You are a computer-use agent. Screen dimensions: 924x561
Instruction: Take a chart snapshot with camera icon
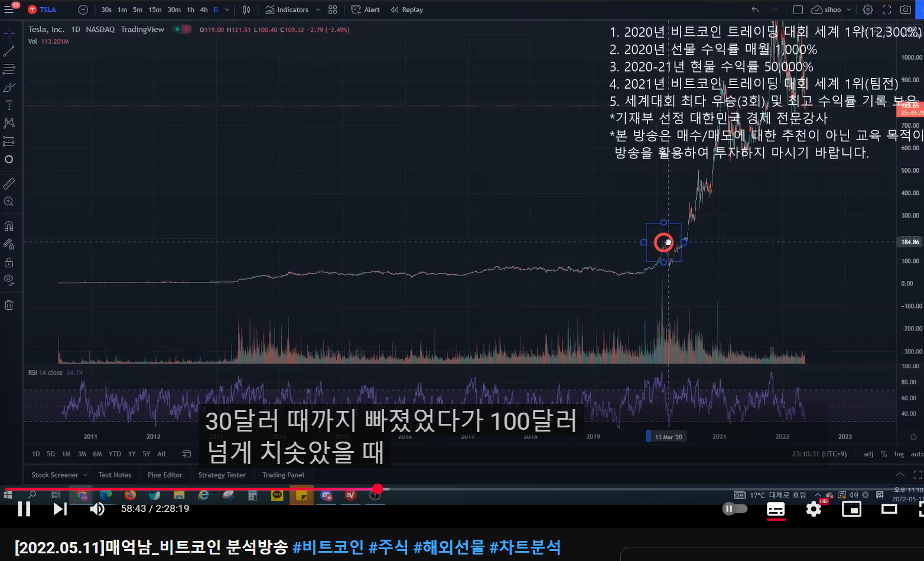click(905, 9)
